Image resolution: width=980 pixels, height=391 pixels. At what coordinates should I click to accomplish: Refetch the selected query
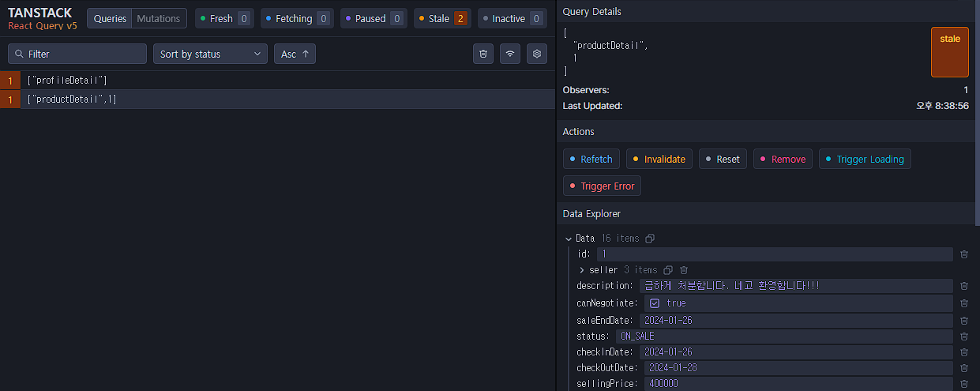pos(591,159)
